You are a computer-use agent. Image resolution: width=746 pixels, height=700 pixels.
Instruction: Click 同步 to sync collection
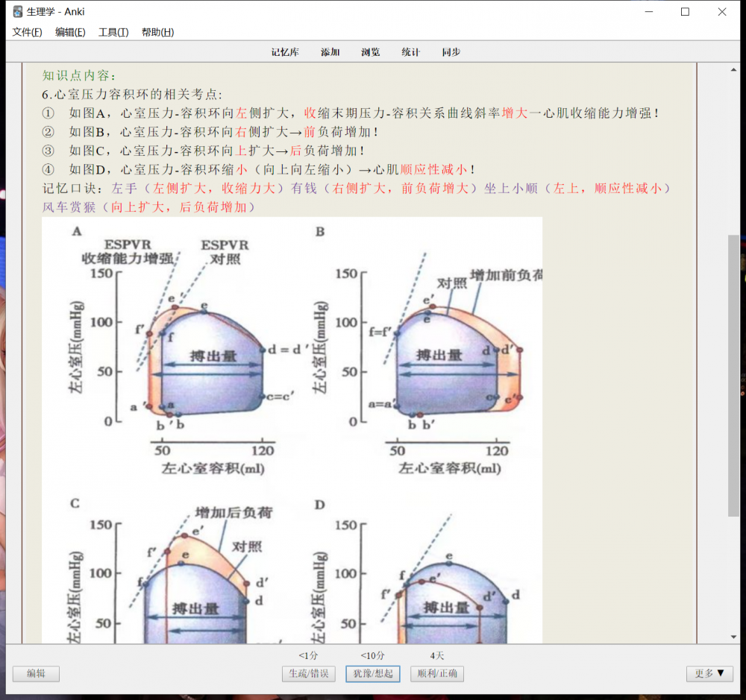pyautogui.click(x=451, y=52)
